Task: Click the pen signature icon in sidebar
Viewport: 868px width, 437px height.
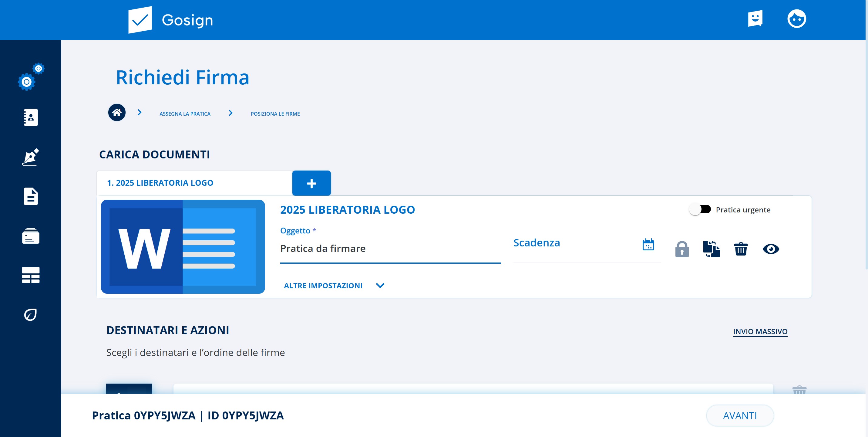Action: coord(31,157)
